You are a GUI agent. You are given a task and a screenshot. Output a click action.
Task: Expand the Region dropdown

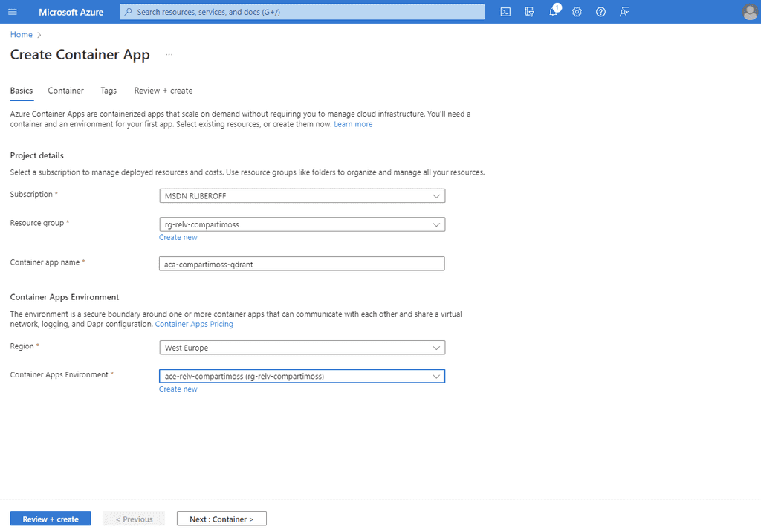[x=302, y=348]
